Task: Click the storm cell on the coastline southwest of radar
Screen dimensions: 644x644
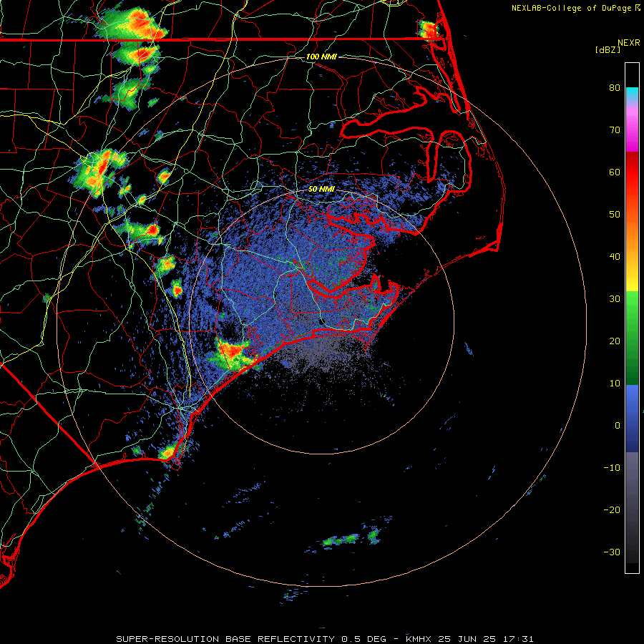Action: [x=233, y=353]
